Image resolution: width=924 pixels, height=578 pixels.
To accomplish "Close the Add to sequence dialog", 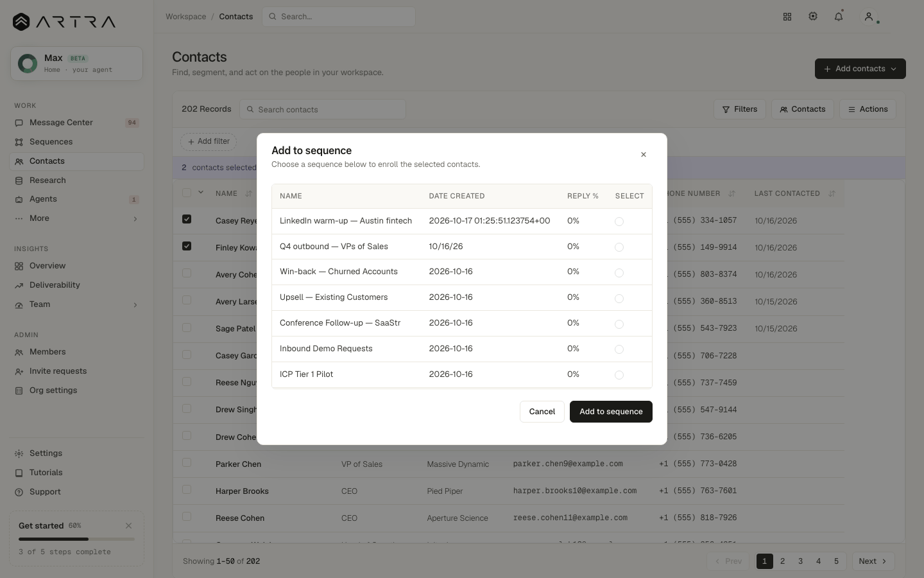I will coord(644,155).
